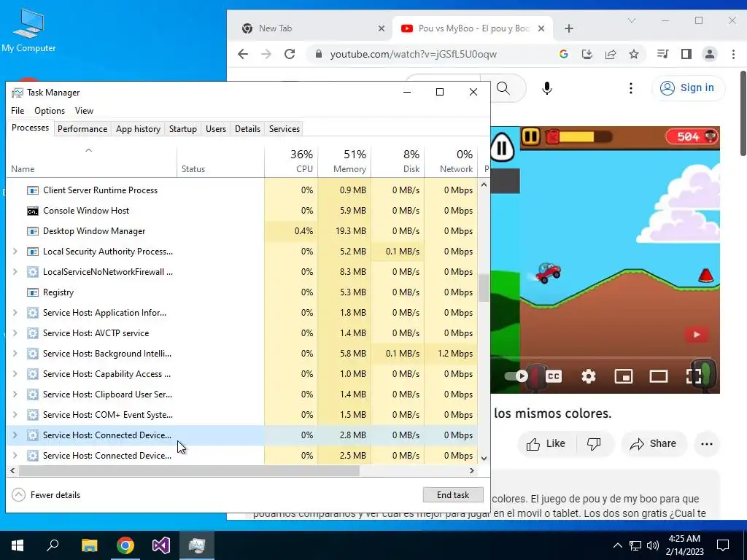Open the Google icon in the address bar
Image resolution: width=747 pixels, height=560 pixels.
pyautogui.click(x=564, y=54)
